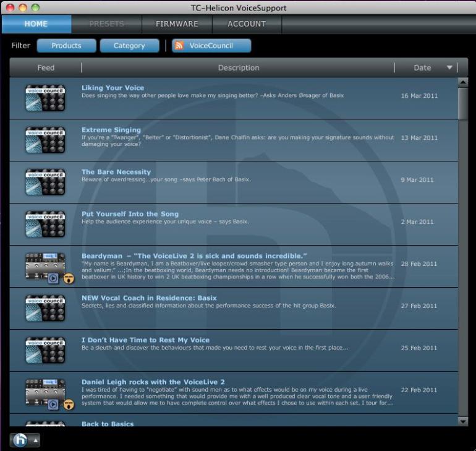Open the Category filter dropdown
476x451 pixels.
129,46
